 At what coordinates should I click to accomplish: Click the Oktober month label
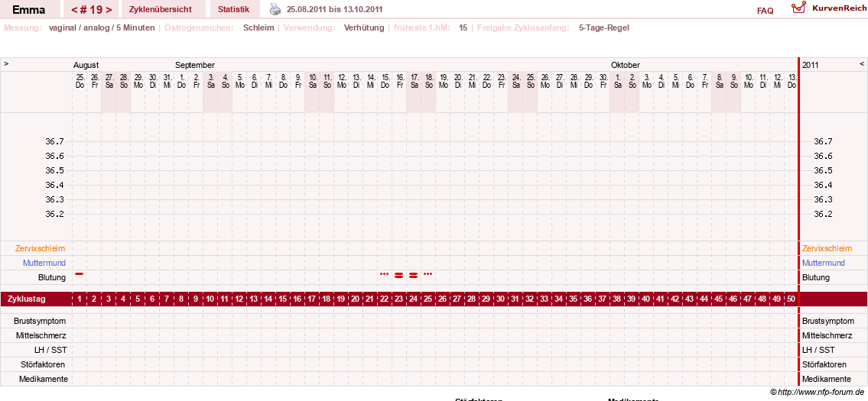[626, 65]
